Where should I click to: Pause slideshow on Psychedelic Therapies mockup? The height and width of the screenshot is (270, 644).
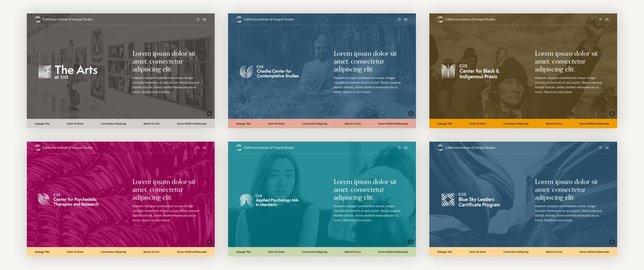pyautogui.click(x=209, y=242)
